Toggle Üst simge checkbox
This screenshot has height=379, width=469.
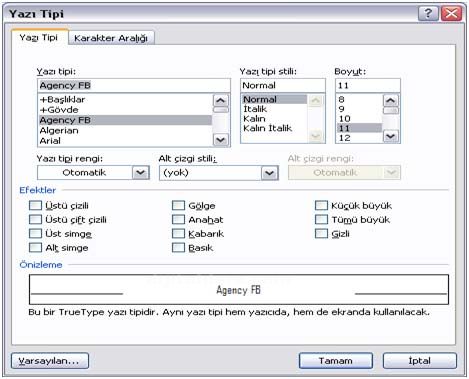tap(35, 233)
